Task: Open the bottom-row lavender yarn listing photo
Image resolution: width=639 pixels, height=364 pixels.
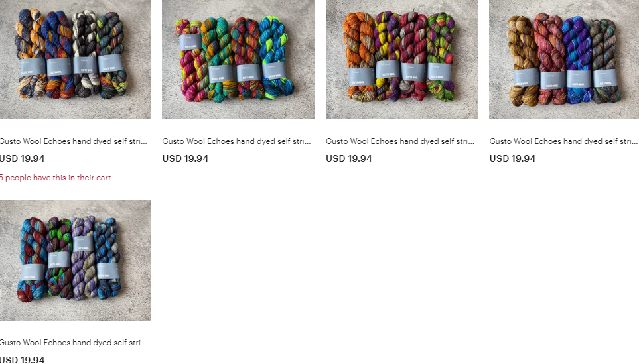Action: [x=76, y=260]
